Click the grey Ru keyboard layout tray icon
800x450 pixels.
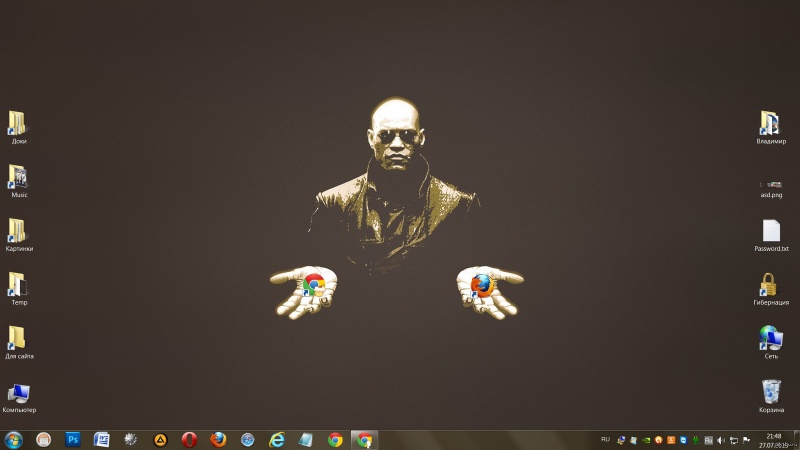click(x=709, y=440)
